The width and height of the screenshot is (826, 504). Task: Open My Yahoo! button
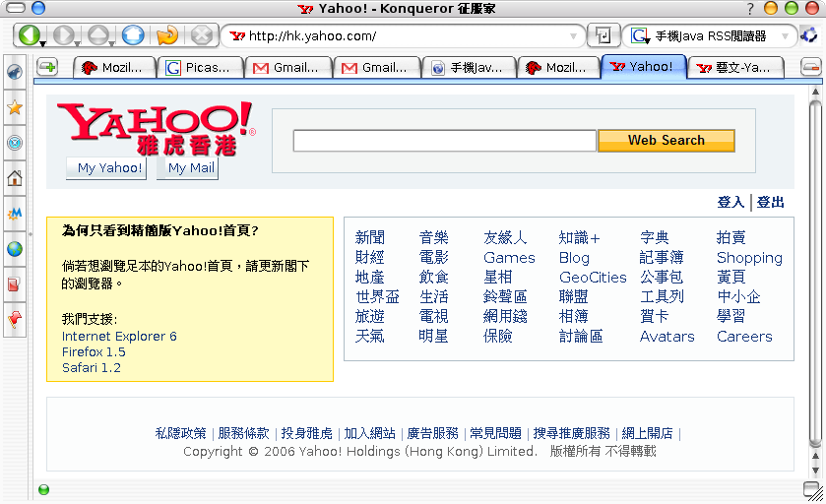(x=106, y=168)
